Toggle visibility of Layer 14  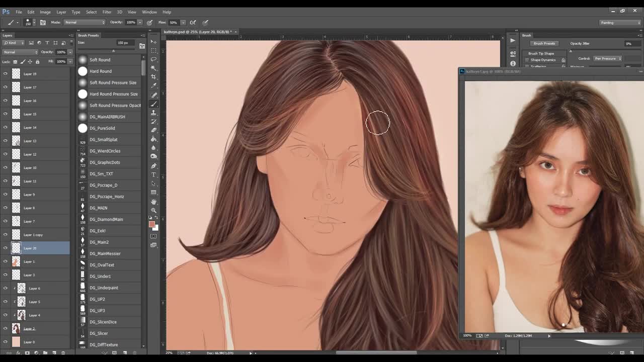pos(6,127)
